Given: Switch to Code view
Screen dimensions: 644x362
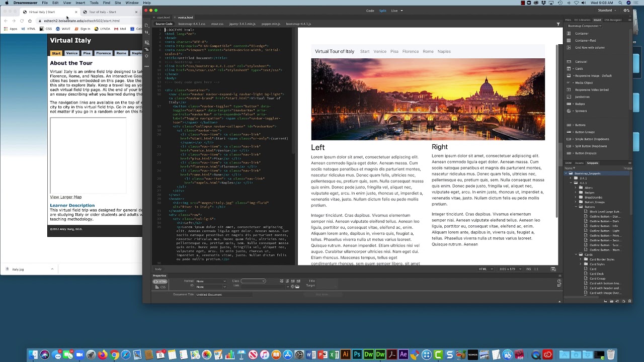Looking at the screenshot, I should (370, 11).
